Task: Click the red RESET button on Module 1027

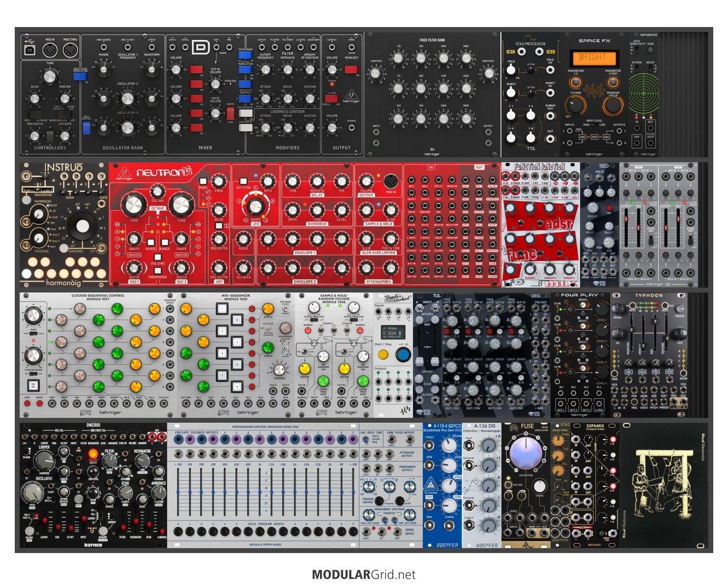Action: (x=39, y=404)
